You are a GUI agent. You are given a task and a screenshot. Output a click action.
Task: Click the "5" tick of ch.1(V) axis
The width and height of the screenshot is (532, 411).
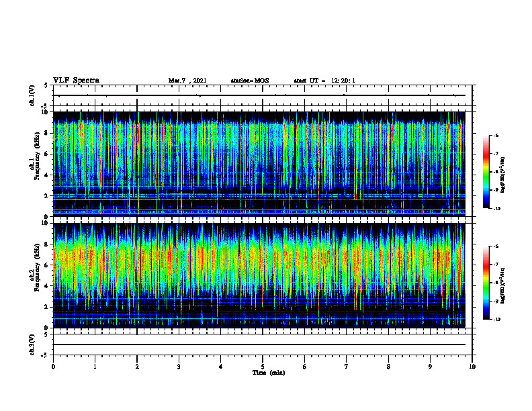[46, 85]
